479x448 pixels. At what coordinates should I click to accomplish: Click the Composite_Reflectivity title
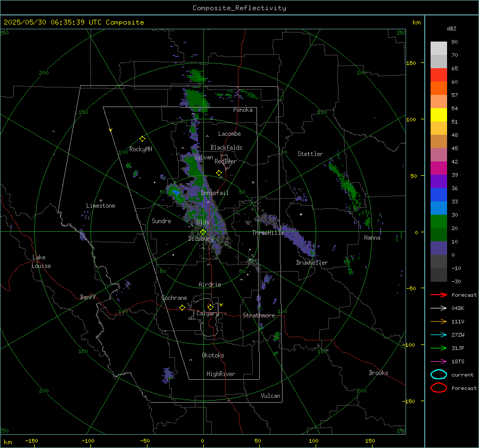click(240, 8)
